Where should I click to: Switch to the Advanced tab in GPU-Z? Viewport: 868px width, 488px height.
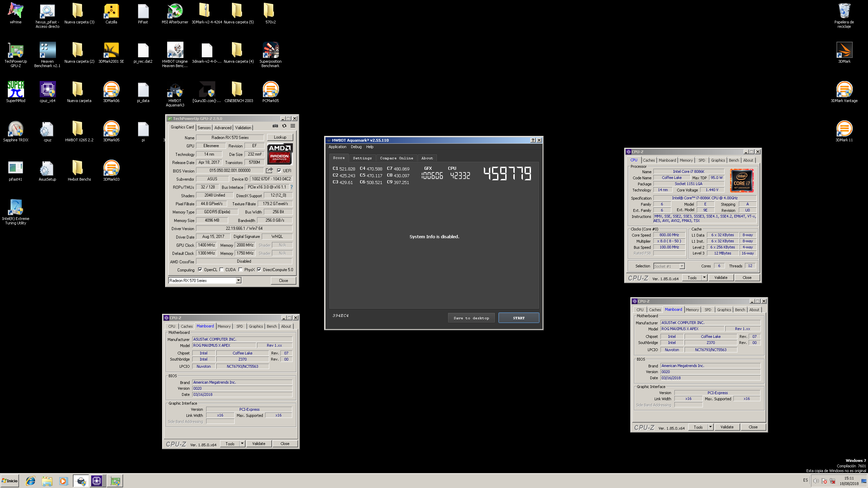(223, 128)
